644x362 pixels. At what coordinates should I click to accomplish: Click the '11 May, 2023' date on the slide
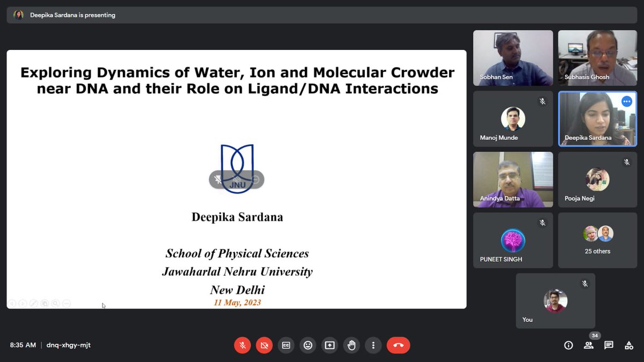pyautogui.click(x=237, y=302)
